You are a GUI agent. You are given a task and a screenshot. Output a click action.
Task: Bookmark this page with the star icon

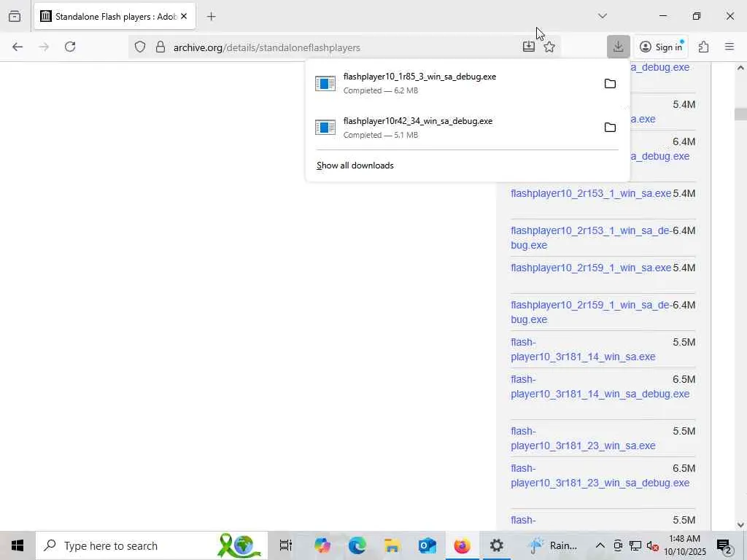click(x=549, y=47)
